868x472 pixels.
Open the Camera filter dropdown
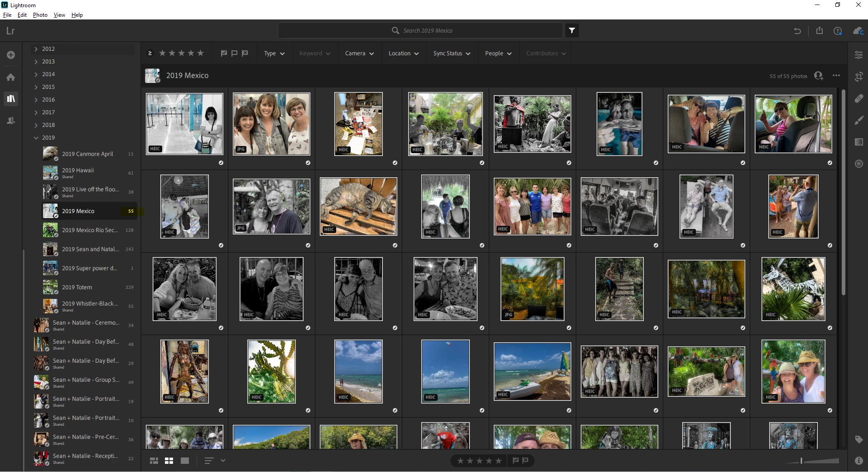click(359, 53)
